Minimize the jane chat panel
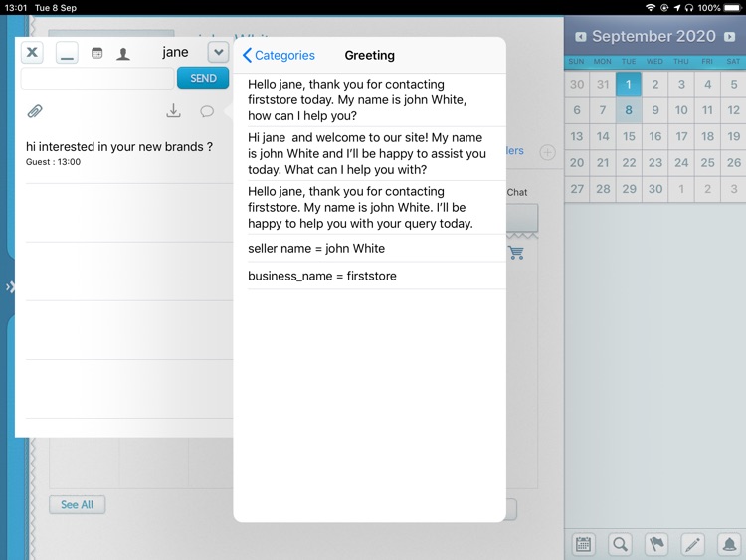Image resolution: width=746 pixels, height=560 pixels. [67, 53]
